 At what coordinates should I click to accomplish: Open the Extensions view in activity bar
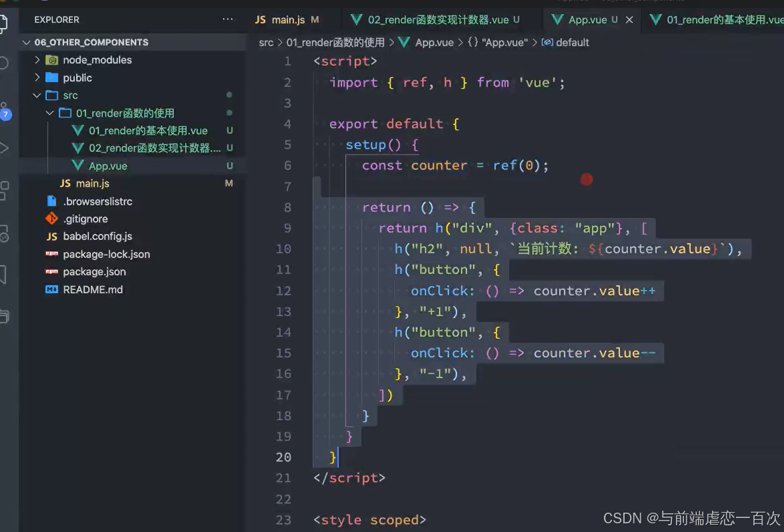[4, 191]
